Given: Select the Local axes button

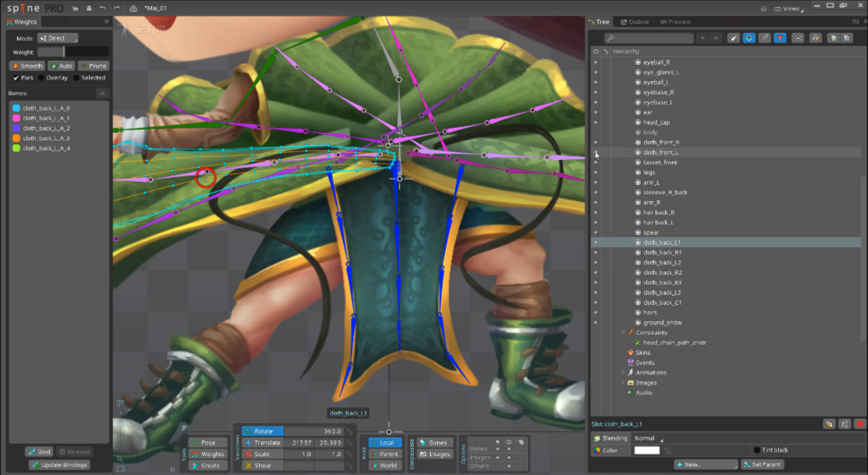Looking at the screenshot, I should [385, 442].
